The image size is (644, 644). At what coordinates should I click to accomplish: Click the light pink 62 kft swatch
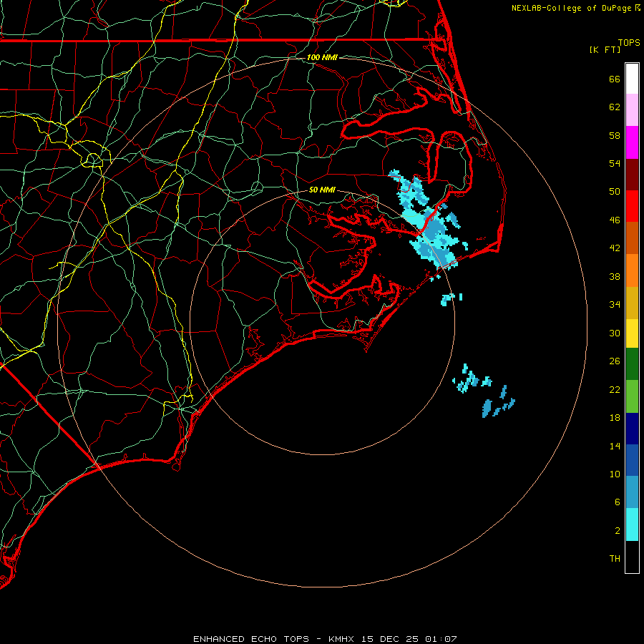(x=632, y=110)
